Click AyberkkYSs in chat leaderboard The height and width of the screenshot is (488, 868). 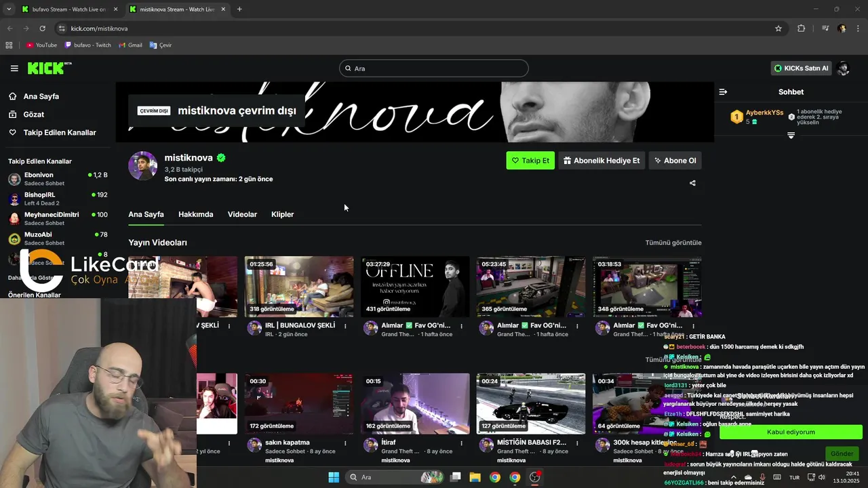[x=764, y=113]
